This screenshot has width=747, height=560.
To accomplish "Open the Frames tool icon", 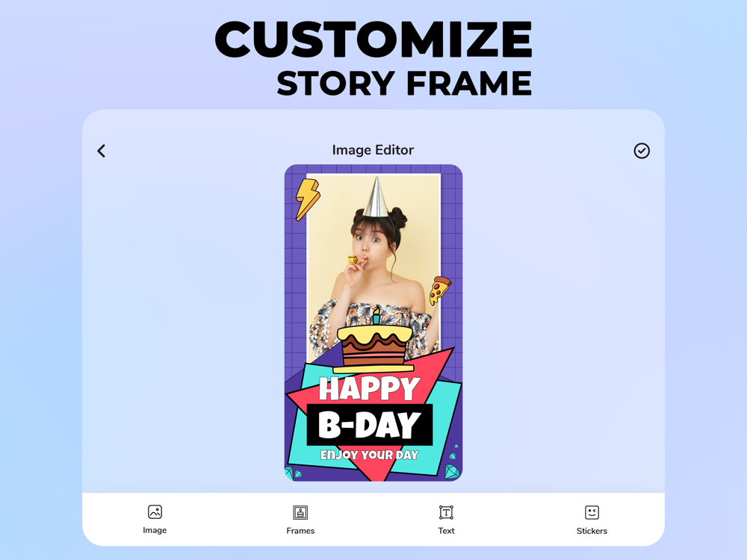I will (300, 512).
